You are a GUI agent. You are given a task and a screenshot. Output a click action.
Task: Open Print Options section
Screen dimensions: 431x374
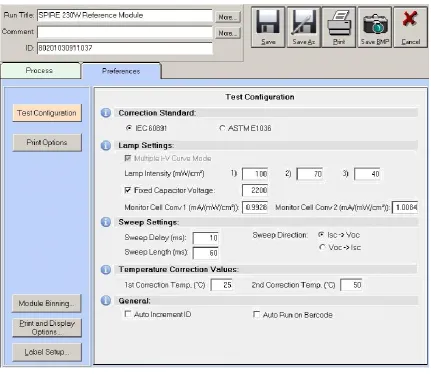pos(47,142)
